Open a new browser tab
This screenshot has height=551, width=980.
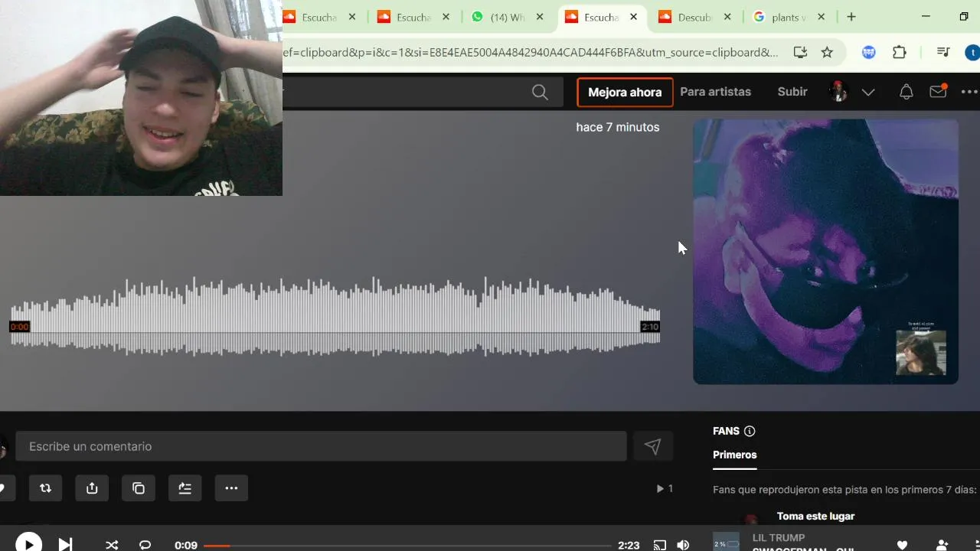pyautogui.click(x=851, y=17)
